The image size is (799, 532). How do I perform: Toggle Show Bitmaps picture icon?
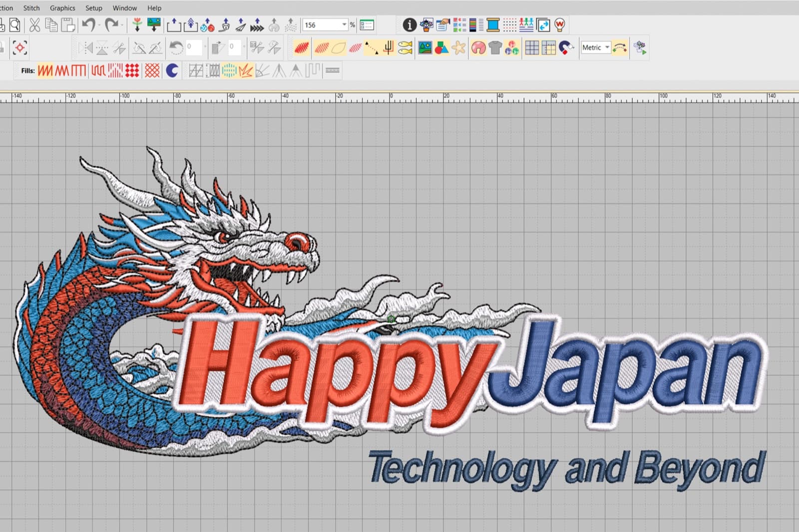coord(425,48)
